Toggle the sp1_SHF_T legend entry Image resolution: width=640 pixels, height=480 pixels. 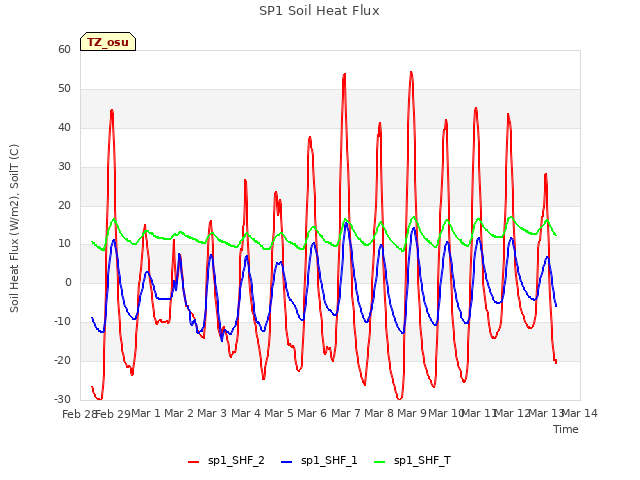(x=412, y=461)
